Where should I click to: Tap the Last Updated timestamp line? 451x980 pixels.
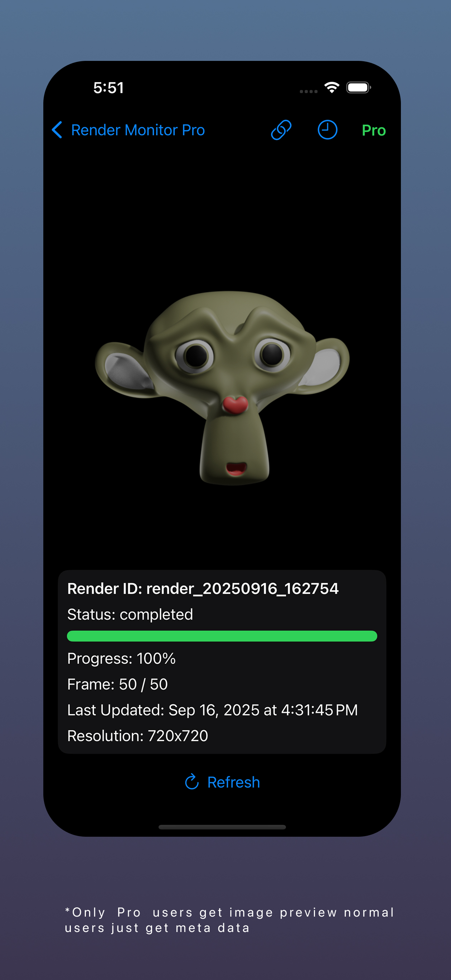213,710
